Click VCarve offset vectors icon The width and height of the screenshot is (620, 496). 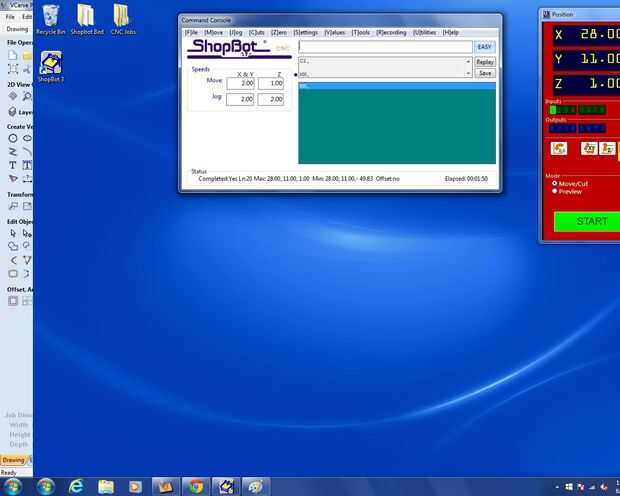coord(13,301)
